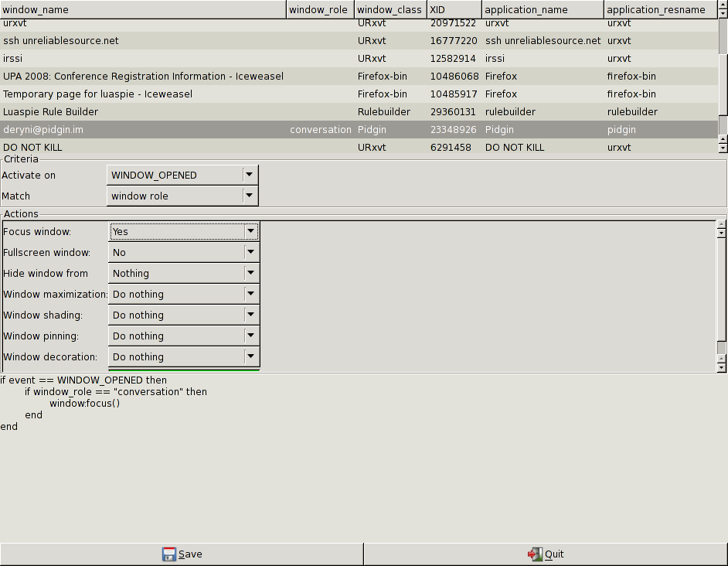Click the application_name column header
The height and width of the screenshot is (566, 728).
[543, 9]
